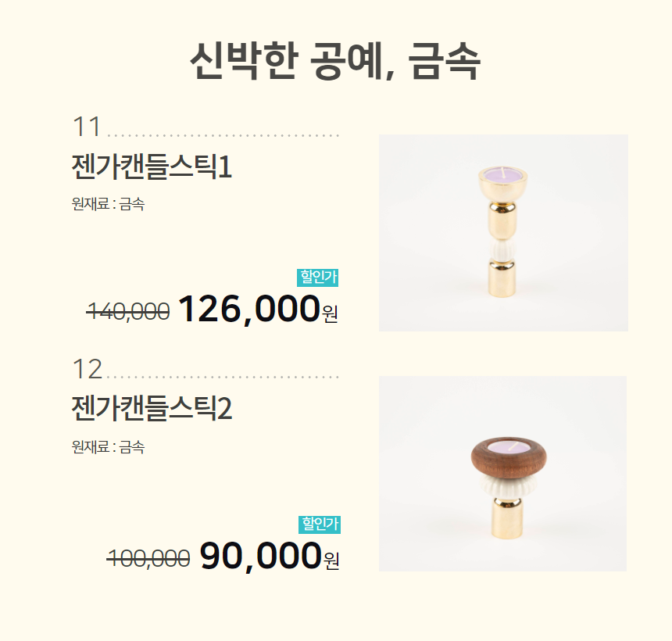Select the 126,000원 discounted price
This screenshot has height=641, width=672.
[x=258, y=310]
